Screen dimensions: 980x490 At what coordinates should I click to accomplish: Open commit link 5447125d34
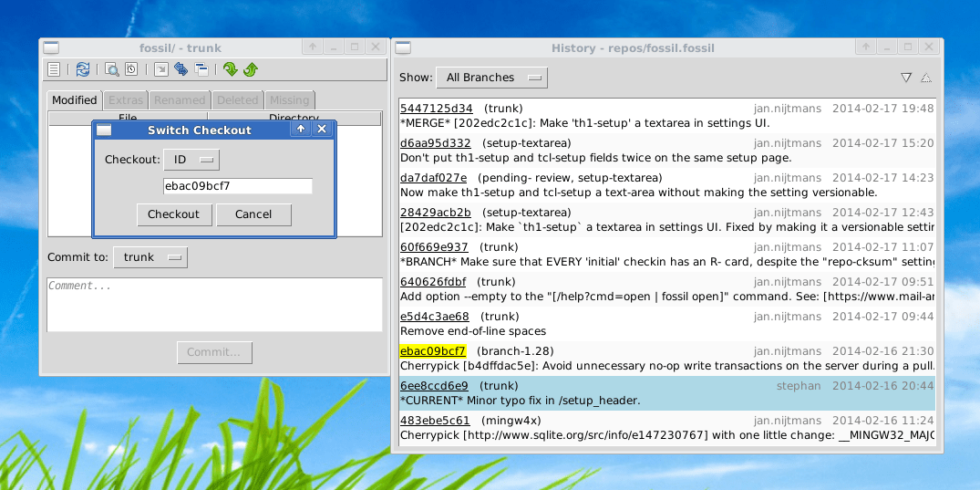(x=437, y=109)
